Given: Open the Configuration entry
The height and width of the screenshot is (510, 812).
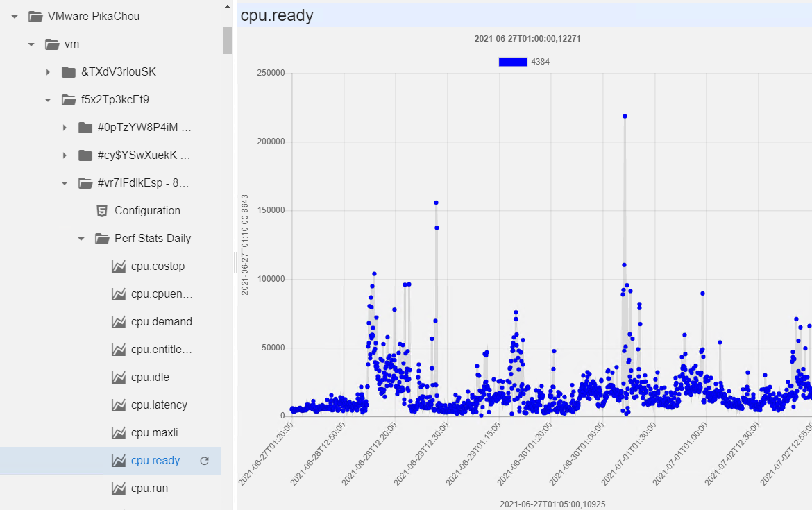Looking at the screenshot, I should (x=148, y=211).
